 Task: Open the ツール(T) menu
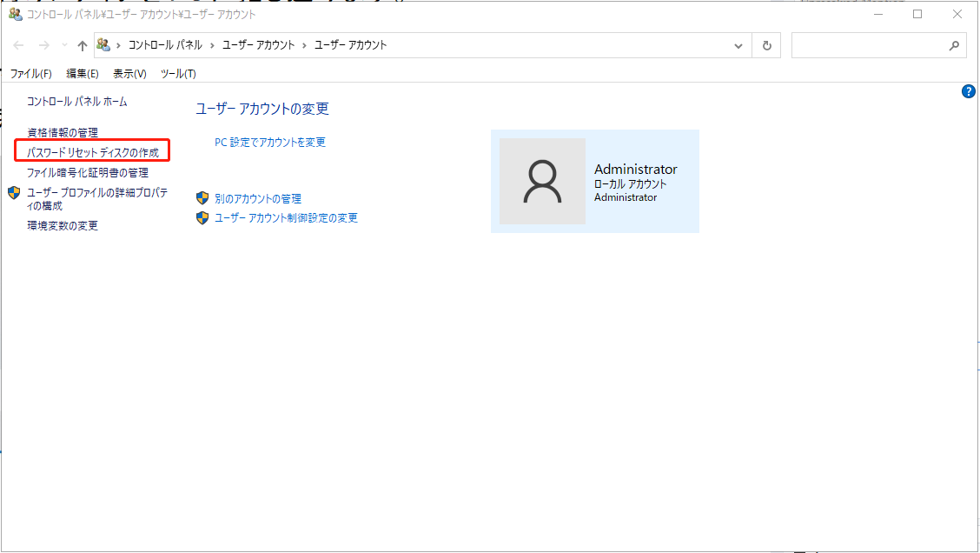point(176,74)
